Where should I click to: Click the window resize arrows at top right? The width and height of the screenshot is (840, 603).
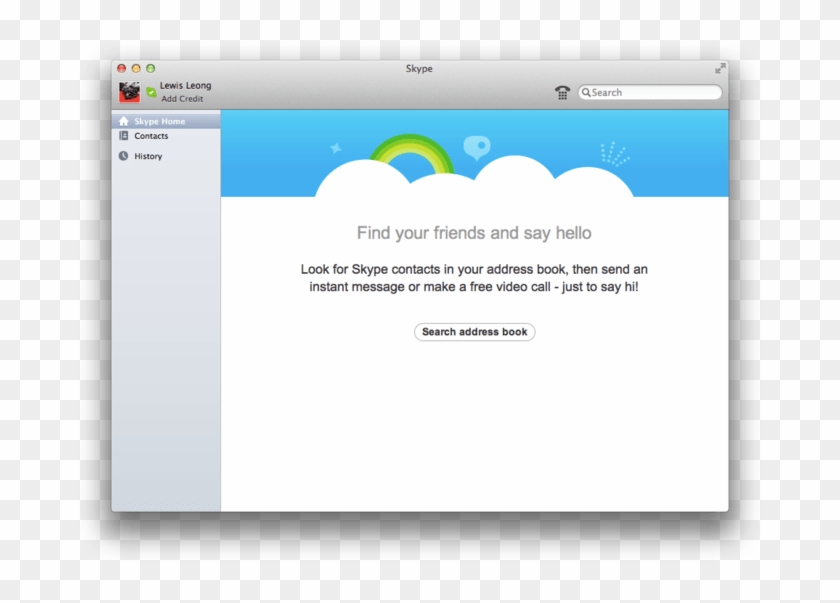(721, 69)
